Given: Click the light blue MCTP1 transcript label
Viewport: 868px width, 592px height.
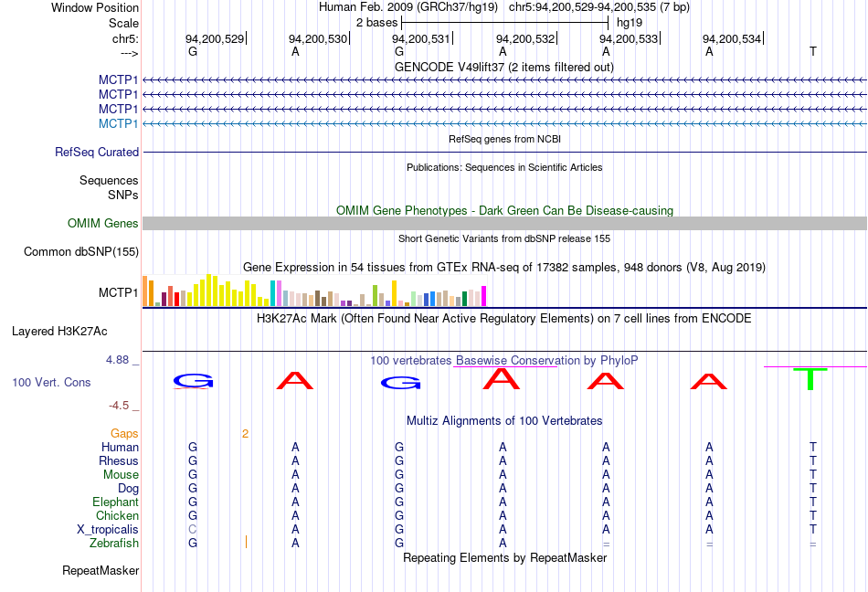Looking at the screenshot, I should pos(118,123).
